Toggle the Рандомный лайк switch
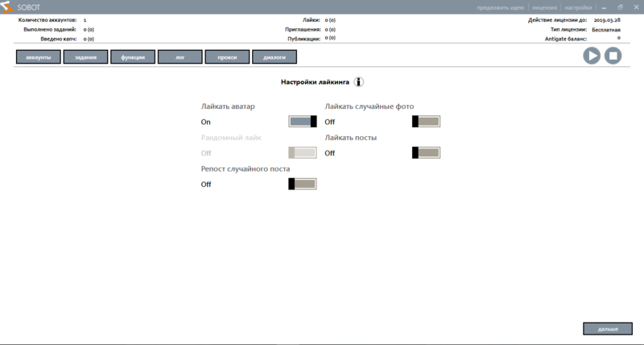This screenshot has height=345, width=644. pyautogui.click(x=303, y=153)
